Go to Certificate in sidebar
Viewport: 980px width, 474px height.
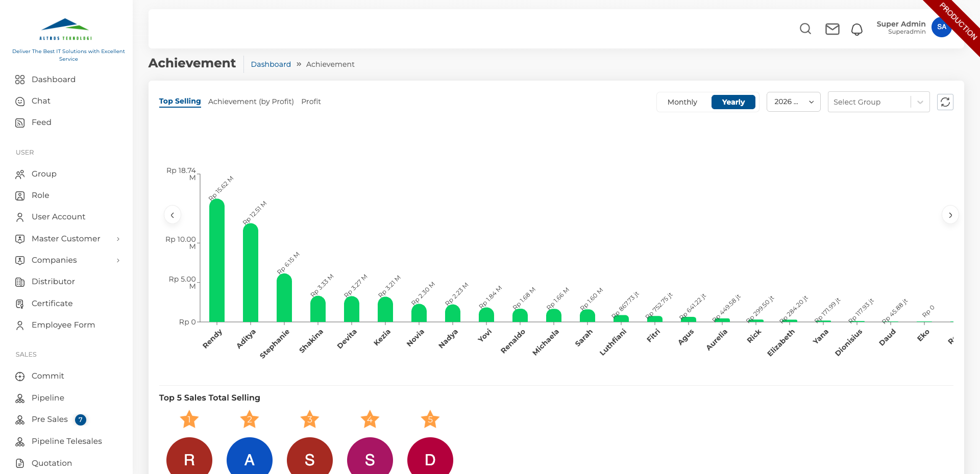pyautogui.click(x=52, y=304)
